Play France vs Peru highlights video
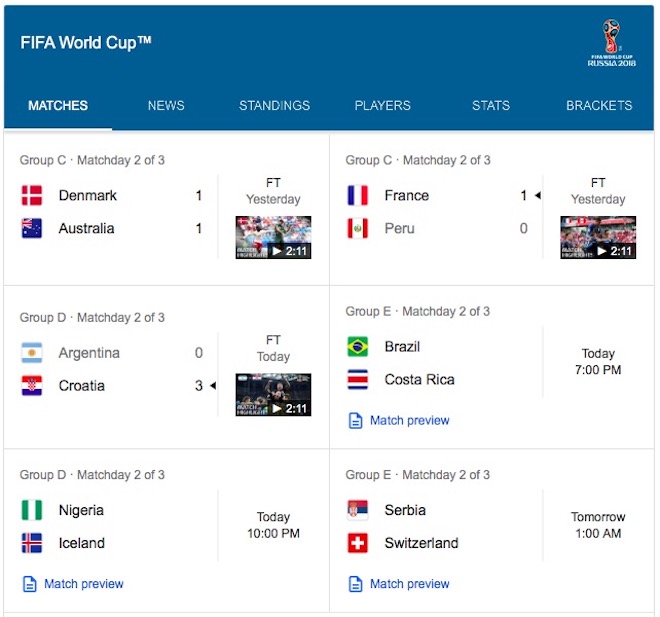This screenshot has height=617, width=660. point(598,237)
